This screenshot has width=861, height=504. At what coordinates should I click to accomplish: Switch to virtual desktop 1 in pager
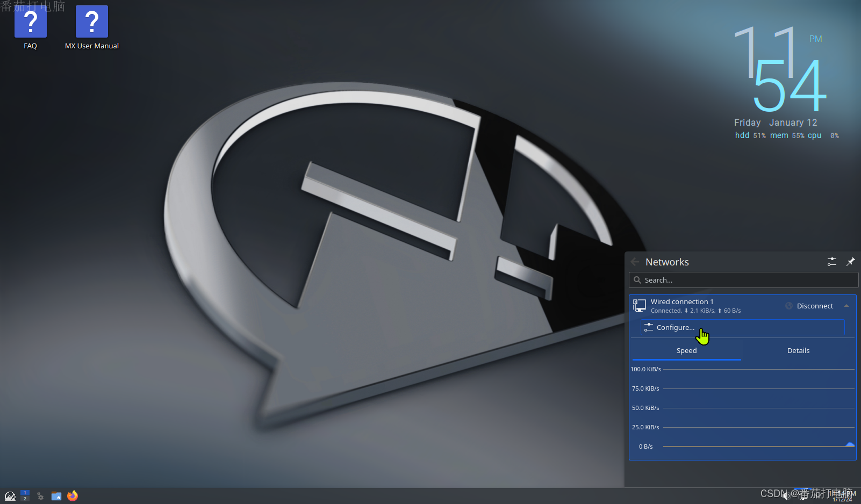point(25,493)
